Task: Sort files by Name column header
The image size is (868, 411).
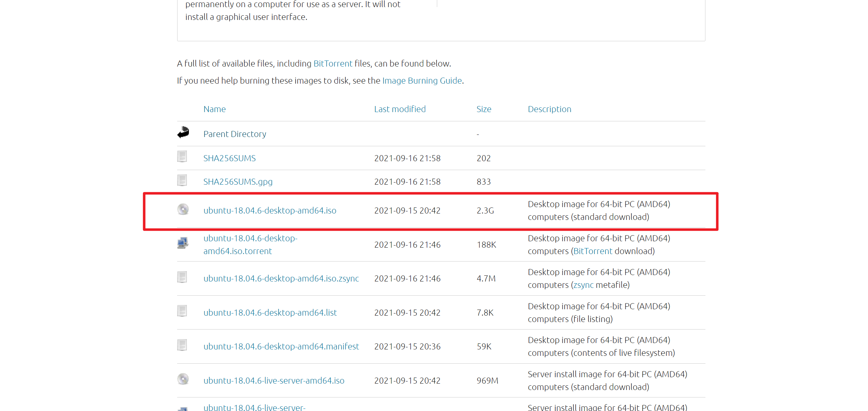Action: pyautogui.click(x=214, y=109)
